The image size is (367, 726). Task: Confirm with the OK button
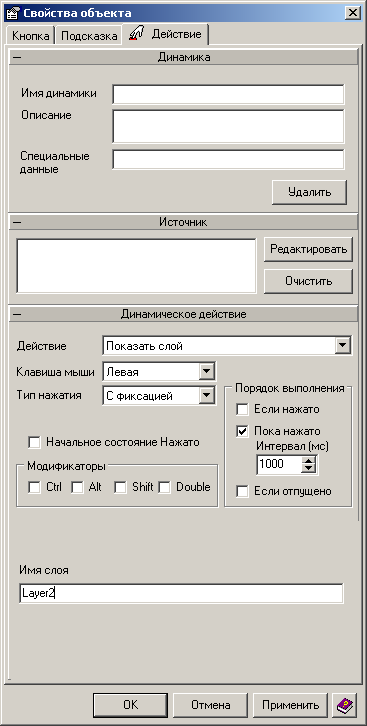tap(131, 705)
